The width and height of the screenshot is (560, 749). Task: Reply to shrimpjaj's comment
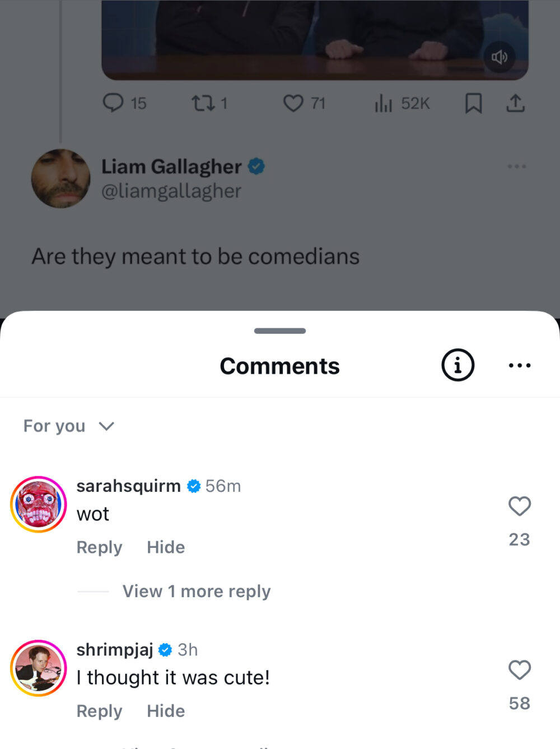point(99,711)
